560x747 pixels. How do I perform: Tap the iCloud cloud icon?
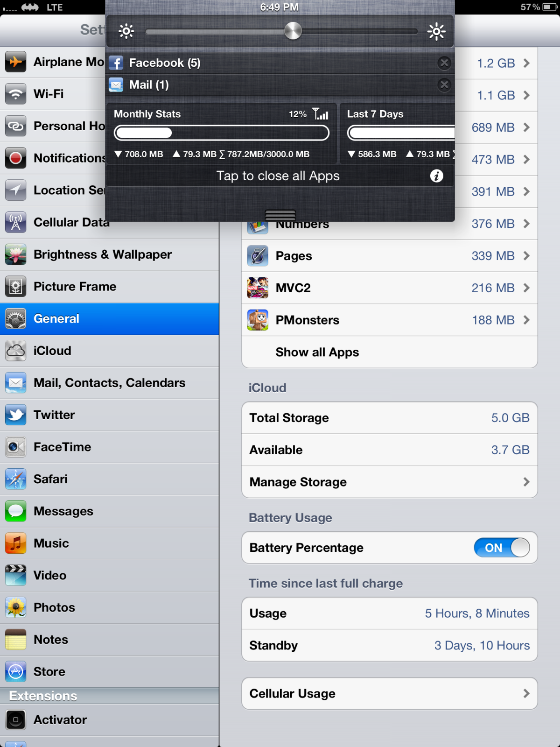coord(16,351)
